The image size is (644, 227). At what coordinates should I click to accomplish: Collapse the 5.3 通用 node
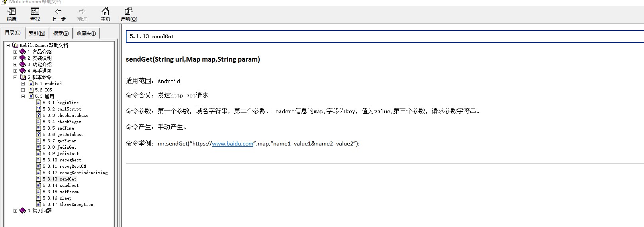click(x=23, y=96)
